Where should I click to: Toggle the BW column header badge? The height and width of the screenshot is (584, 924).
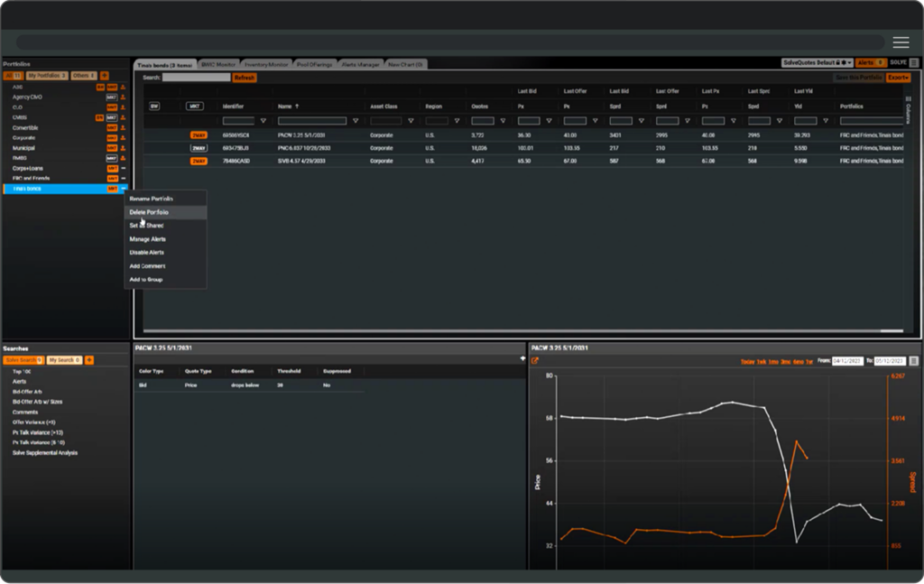[x=154, y=107]
